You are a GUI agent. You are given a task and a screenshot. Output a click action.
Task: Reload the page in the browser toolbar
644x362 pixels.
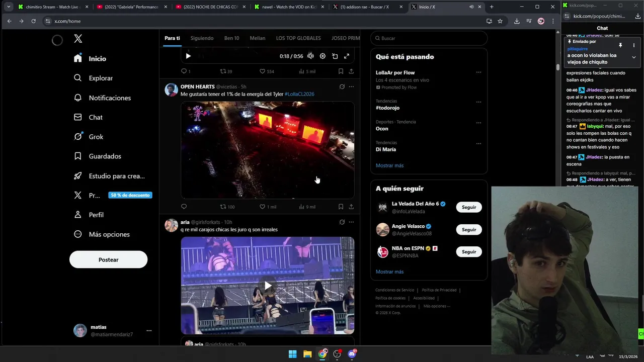click(x=33, y=21)
